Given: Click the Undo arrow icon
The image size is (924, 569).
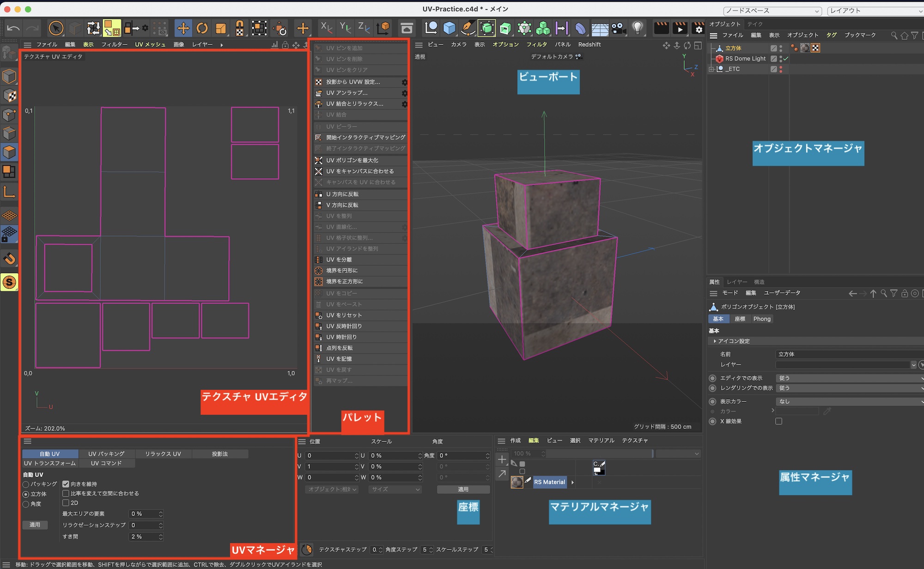Looking at the screenshot, I should [13, 29].
